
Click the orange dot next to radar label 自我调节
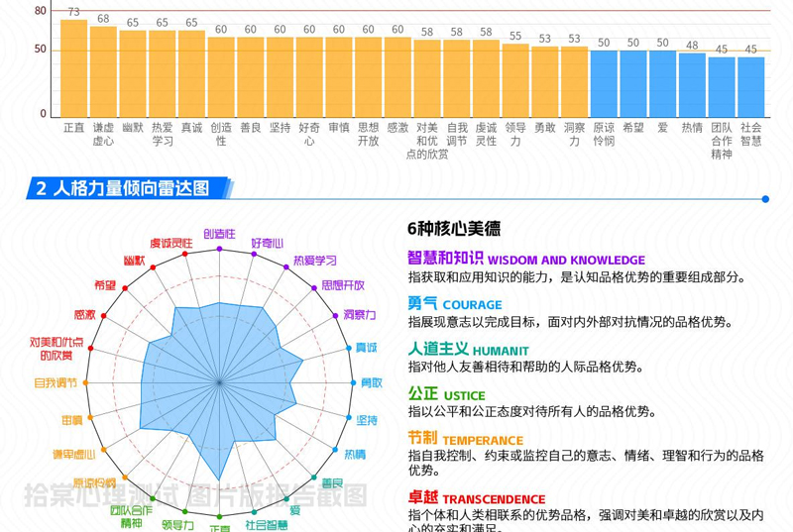pos(85,383)
